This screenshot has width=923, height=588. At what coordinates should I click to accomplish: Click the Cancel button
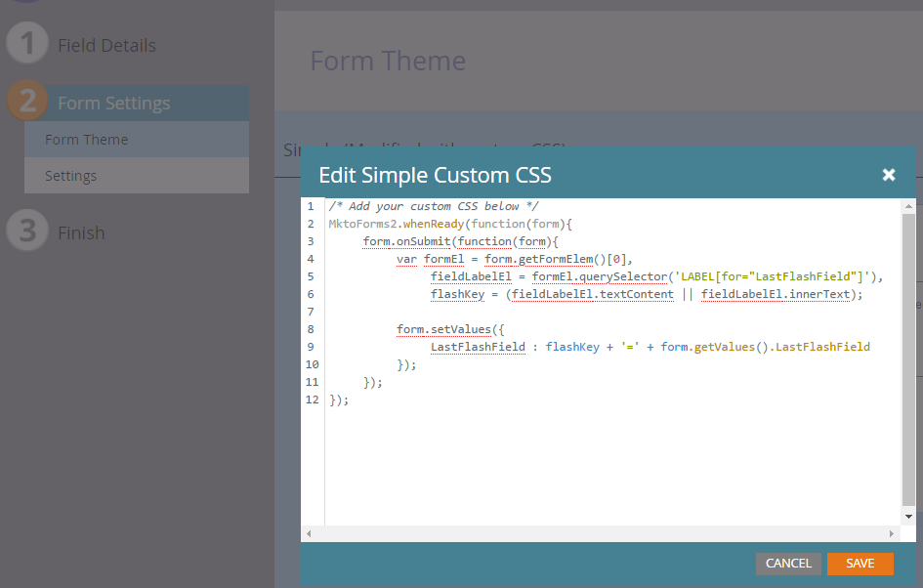(788, 564)
